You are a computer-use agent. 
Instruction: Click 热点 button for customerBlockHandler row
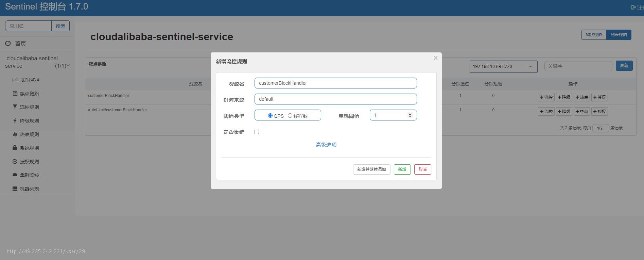(581, 97)
